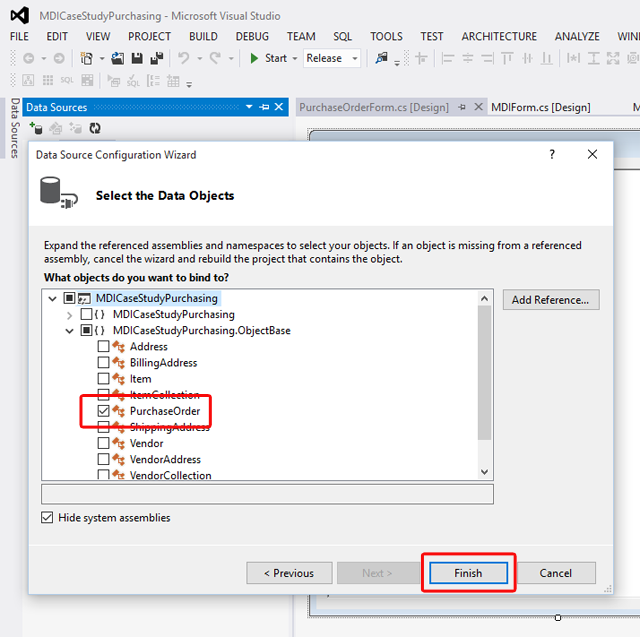This screenshot has height=637, width=640.
Task: Toggle the MDICaseStudyPurchasing.ObjectBase checkbox
Action: [x=86, y=330]
